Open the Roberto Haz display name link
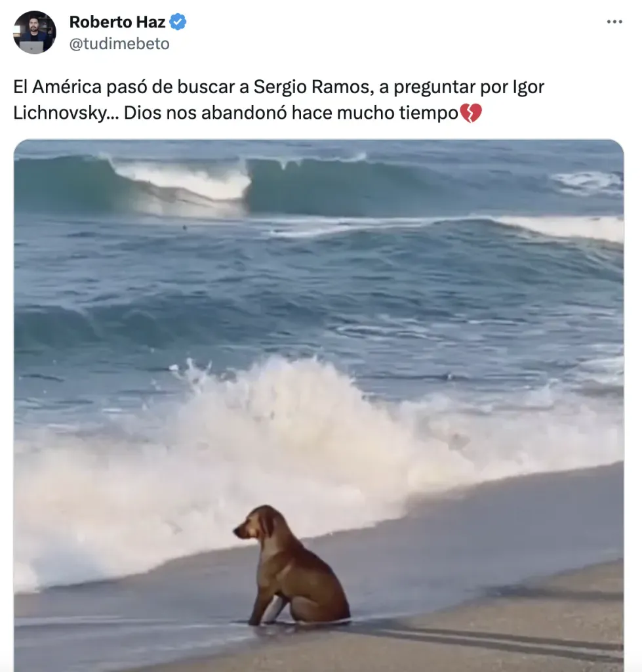The height and width of the screenshot is (672, 642). pyautogui.click(x=117, y=22)
